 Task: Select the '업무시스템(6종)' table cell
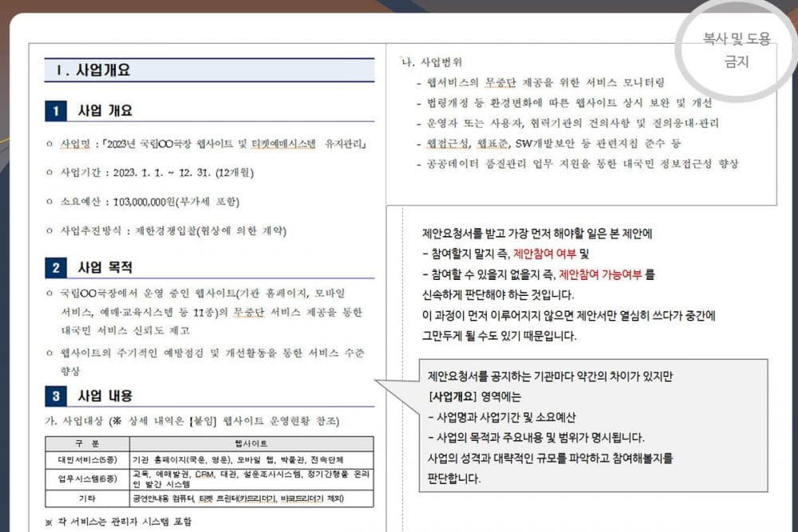pos(87,479)
